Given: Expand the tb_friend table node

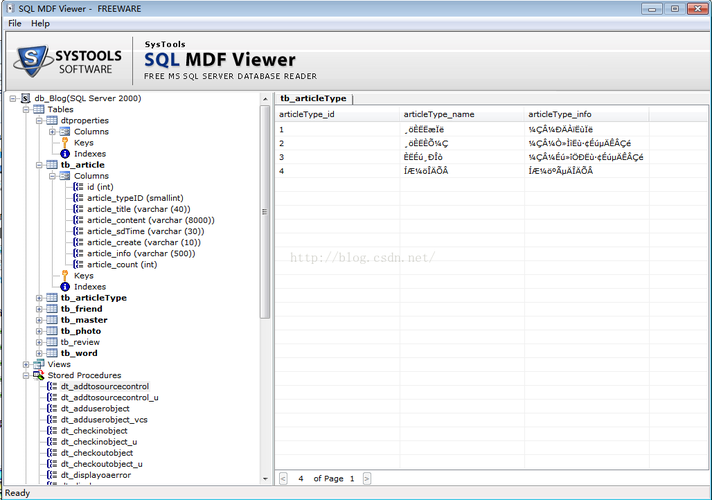Looking at the screenshot, I should tap(39, 309).
